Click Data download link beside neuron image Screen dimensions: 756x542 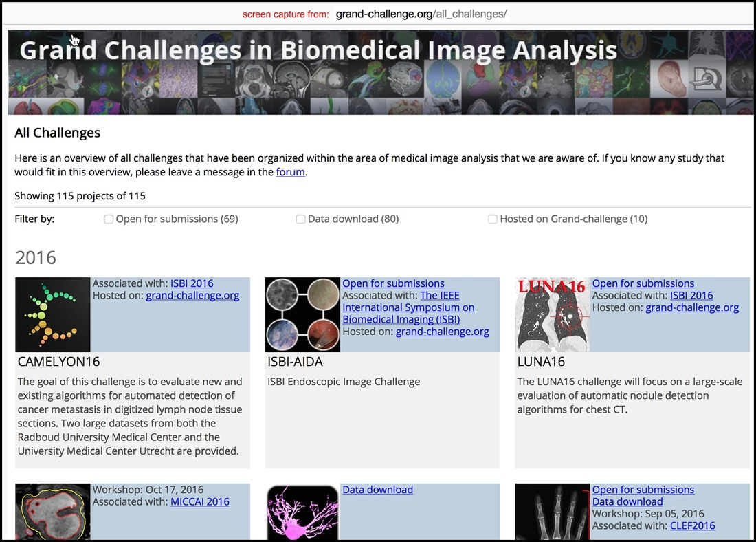377,490
